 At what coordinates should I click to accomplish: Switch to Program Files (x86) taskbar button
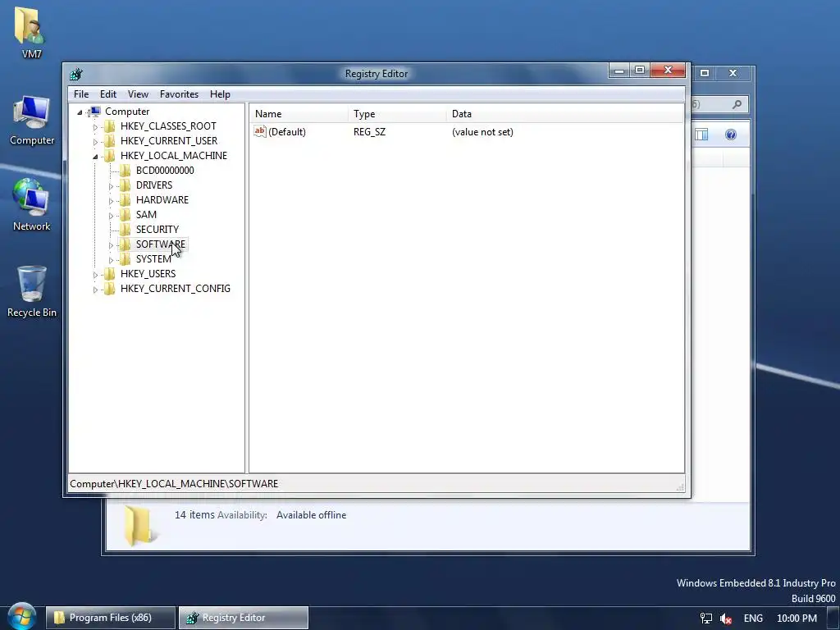coord(111,618)
